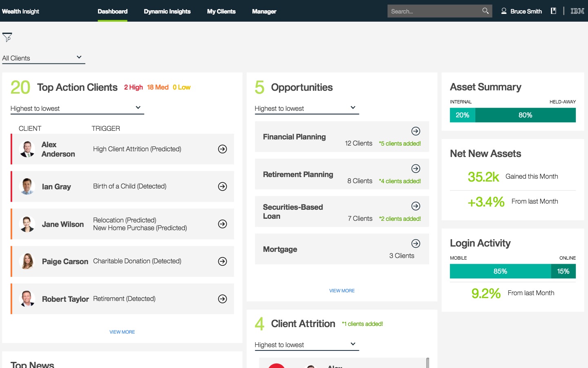Open Retirement Planning arrow icon
This screenshot has height=368, width=588.
click(416, 168)
